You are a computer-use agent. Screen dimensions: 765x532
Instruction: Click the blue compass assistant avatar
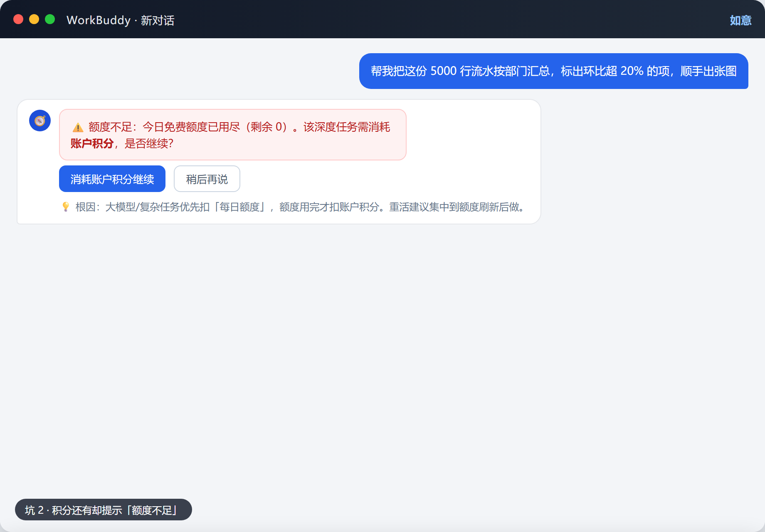click(x=40, y=121)
